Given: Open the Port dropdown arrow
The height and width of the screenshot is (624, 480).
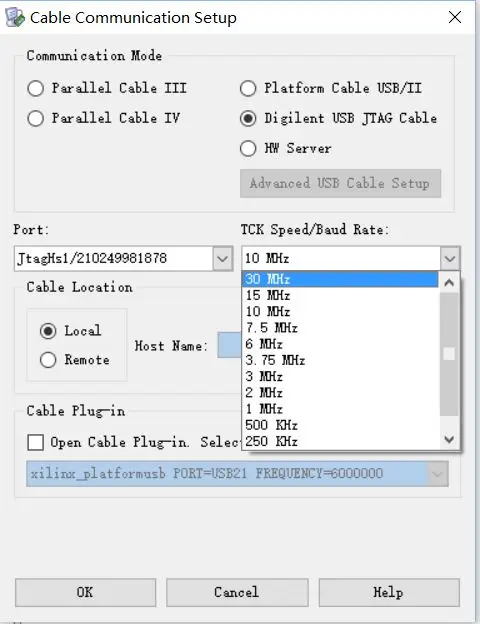Looking at the screenshot, I should click(x=222, y=259).
